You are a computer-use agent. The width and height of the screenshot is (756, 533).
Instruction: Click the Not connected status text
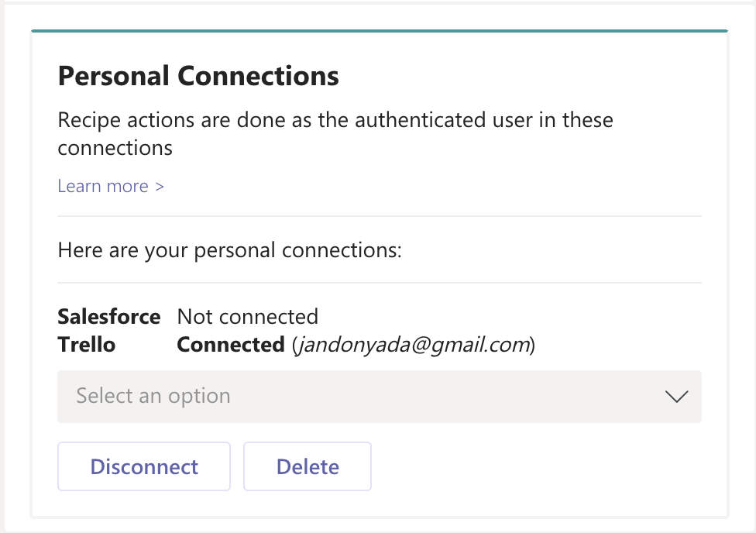click(x=248, y=316)
